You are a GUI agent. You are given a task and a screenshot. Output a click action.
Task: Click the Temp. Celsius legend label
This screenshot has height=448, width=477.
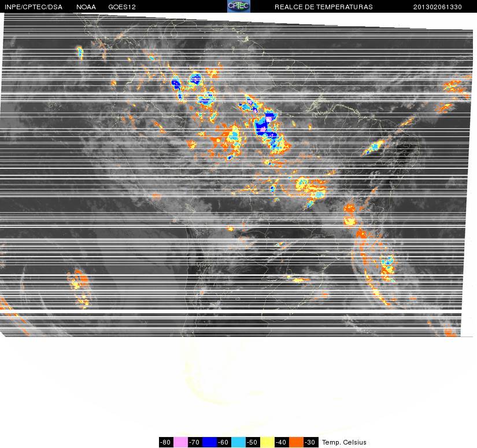(344, 442)
